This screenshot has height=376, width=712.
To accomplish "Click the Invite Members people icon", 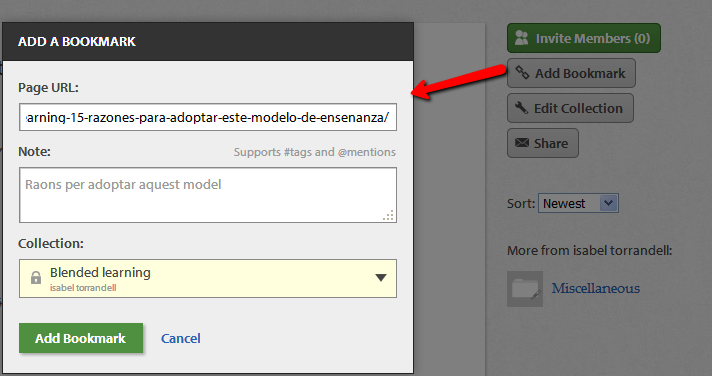I will click(x=522, y=38).
